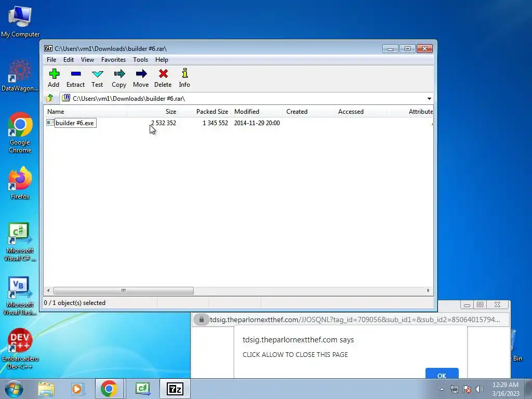Open the Tools menu
532x399 pixels.
pyautogui.click(x=140, y=60)
